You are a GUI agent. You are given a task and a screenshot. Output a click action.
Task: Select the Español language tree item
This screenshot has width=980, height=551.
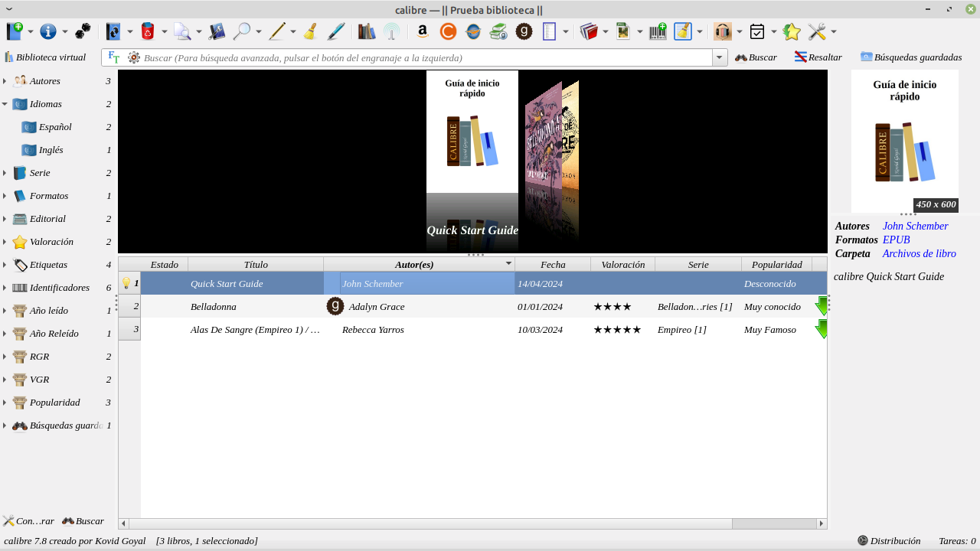pyautogui.click(x=55, y=127)
